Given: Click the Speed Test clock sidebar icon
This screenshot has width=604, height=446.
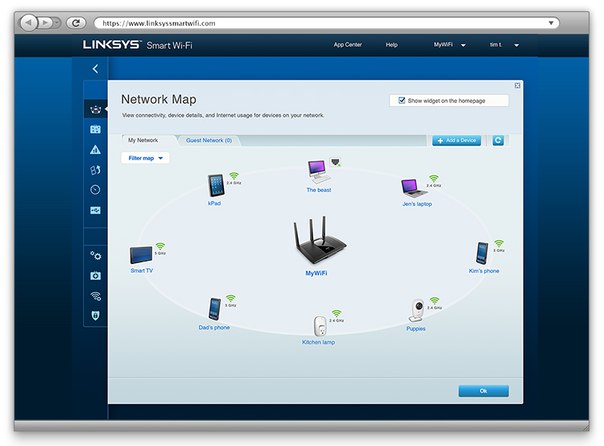Looking at the screenshot, I should coord(95,189).
